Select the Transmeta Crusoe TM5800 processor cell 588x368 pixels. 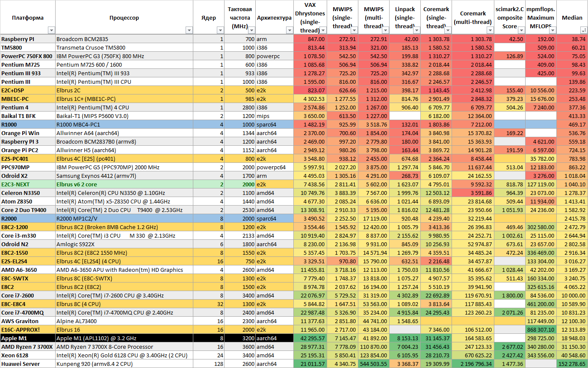click(x=124, y=47)
